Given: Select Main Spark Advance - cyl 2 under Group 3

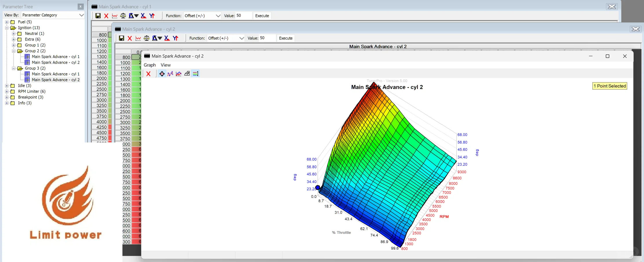Looking at the screenshot, I should (56, 80).
